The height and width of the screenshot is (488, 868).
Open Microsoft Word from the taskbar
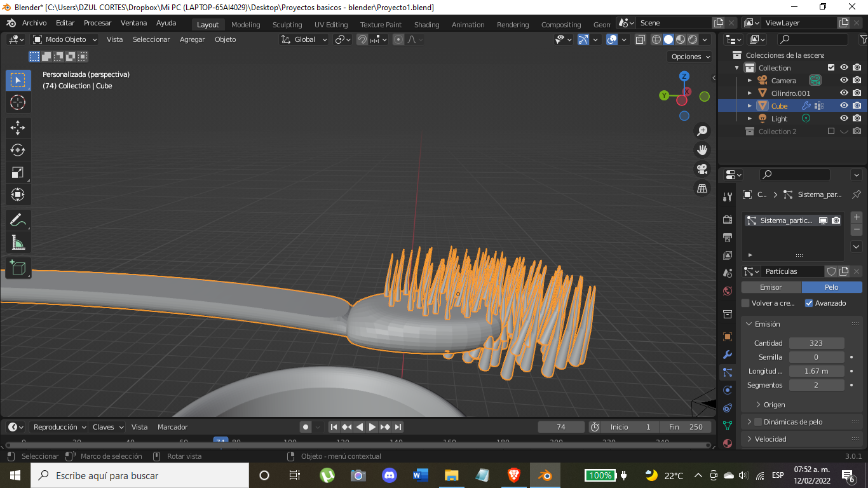coord(421,475)
